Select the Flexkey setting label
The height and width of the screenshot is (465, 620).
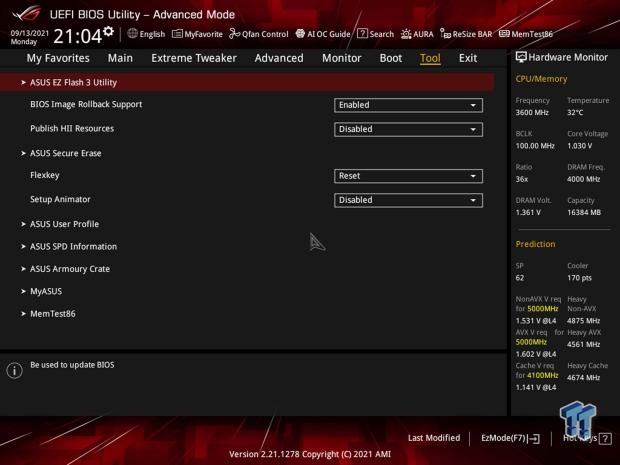pyautogui.click(x=45, y=175)
